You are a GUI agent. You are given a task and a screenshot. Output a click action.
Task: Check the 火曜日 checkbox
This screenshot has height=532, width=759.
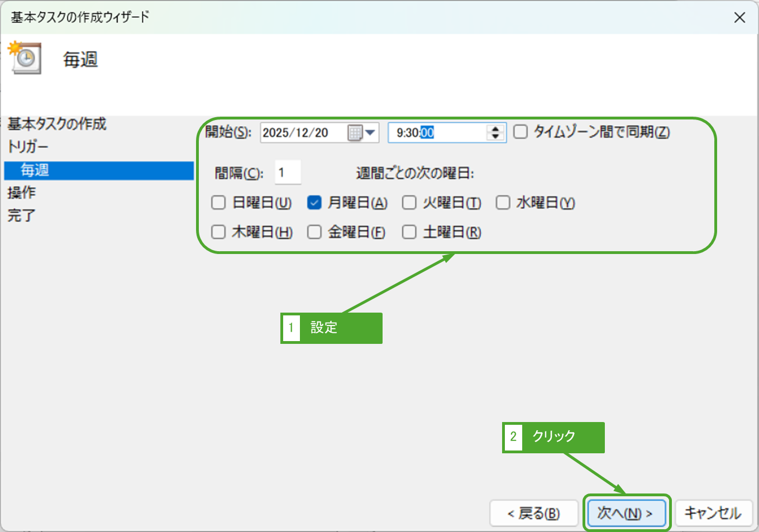[409, 203]
